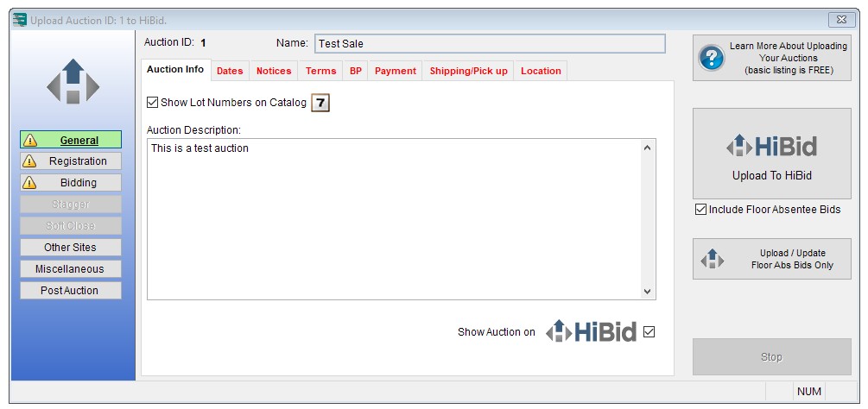The width and height of the screenshot is (868, 409).
Task: Click the HiBid logo next to Show Auction on
Action: 591,331
